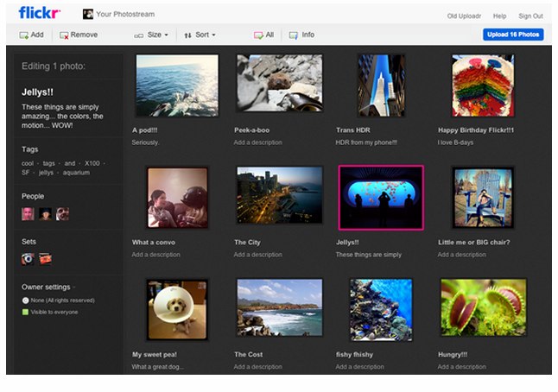This screenshot has width=558, height=392.
Task: Click the Sign Out link
Action: point(530,16)
